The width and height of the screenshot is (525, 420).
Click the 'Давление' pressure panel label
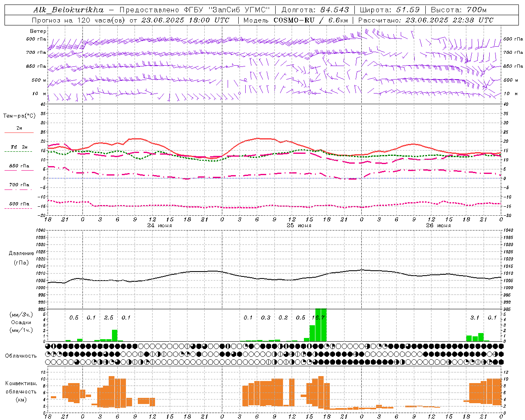pyautogui.click(x=21, y=253)
